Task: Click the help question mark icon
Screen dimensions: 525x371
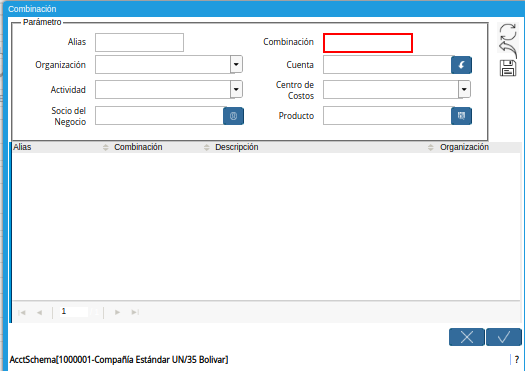Action: (517, 360)
